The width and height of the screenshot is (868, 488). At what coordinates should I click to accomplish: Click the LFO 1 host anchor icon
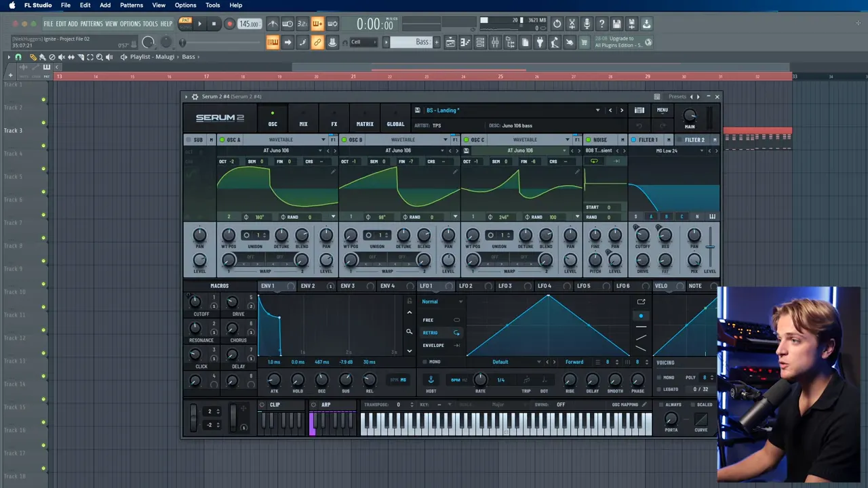coord(431,380)
